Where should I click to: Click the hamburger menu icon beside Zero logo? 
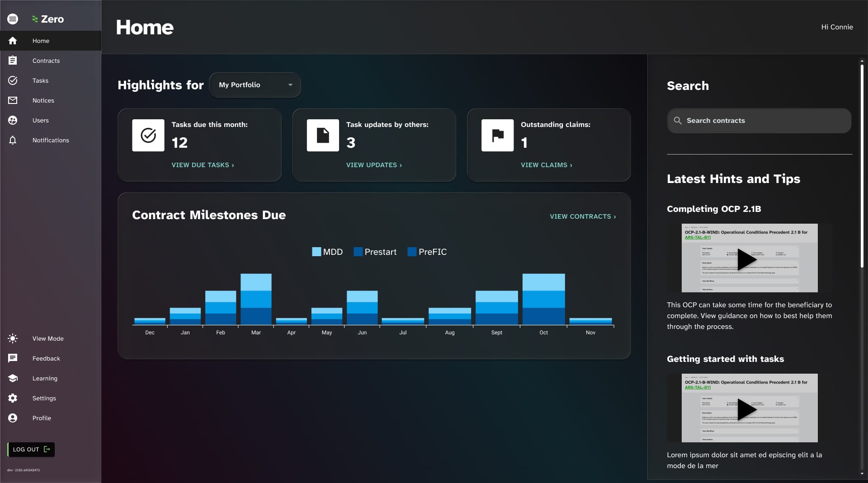13,19
